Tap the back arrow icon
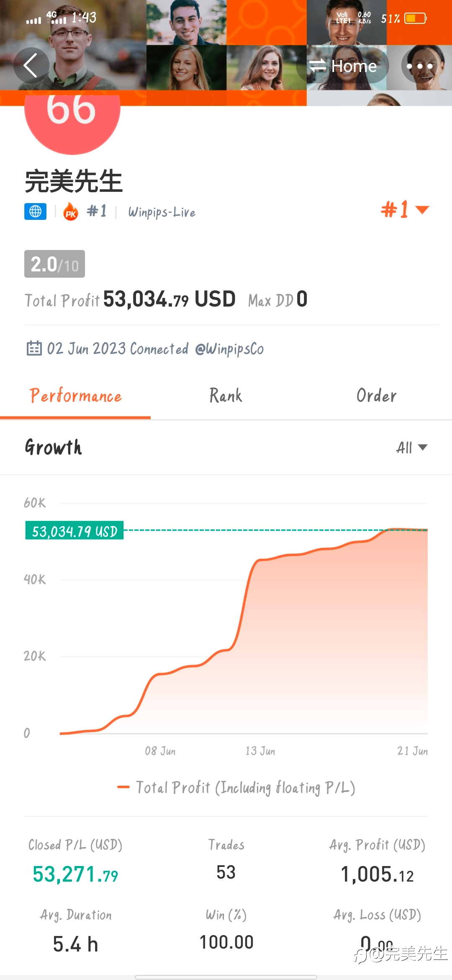452x980 pixels. (31, 65)
